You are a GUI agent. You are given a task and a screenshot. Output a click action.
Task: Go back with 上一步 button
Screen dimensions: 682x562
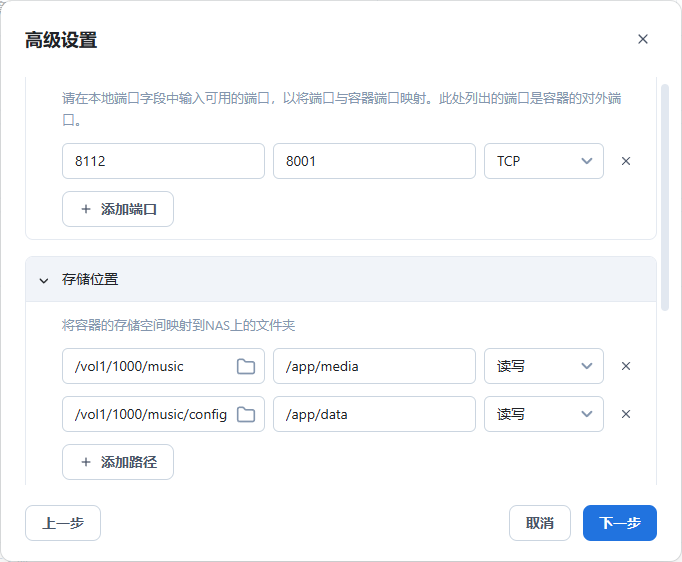(x=63, y=523)
